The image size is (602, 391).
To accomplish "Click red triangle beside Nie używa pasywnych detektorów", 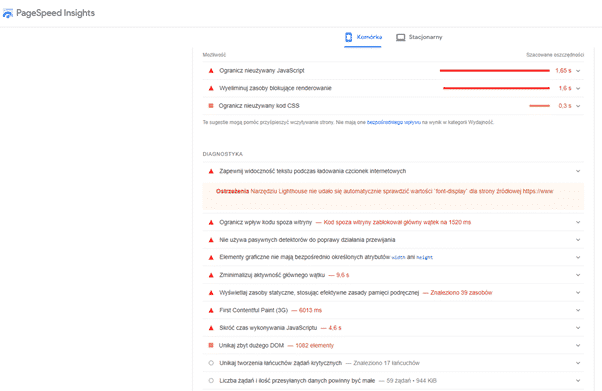I will point(211,240).
